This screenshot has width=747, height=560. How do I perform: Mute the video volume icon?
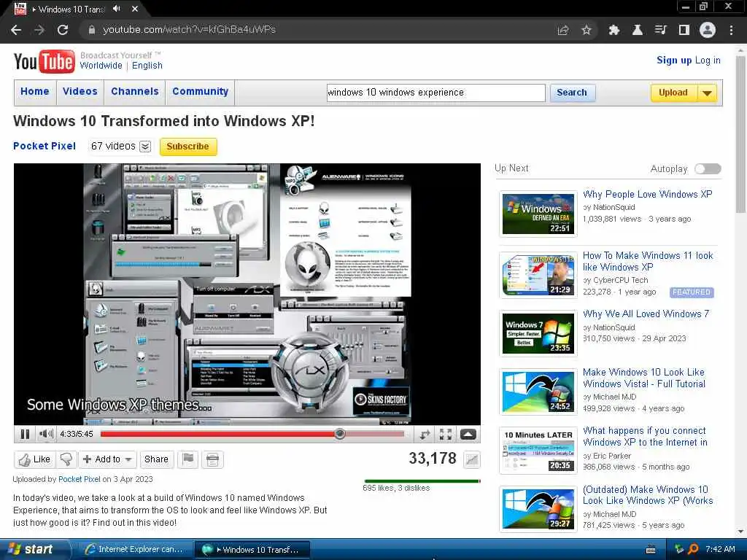click(46, 435)
